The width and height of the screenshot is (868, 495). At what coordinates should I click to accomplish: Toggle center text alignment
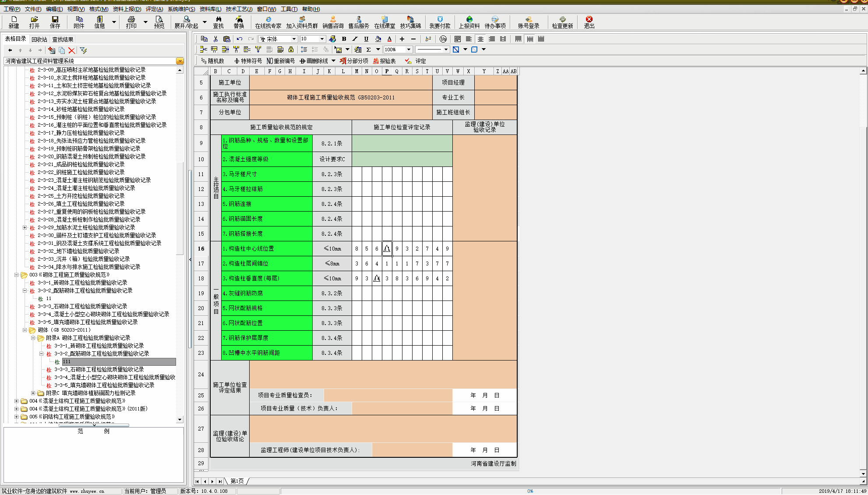click(480, 39)
